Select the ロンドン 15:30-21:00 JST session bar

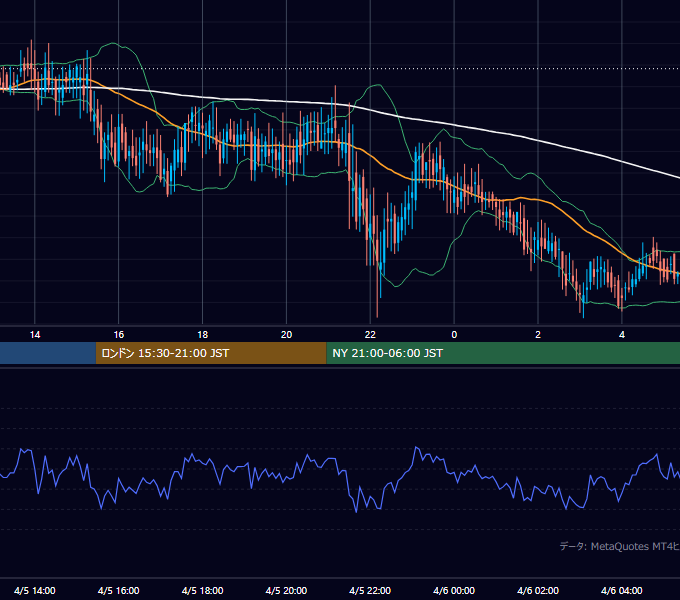point(211,353)
